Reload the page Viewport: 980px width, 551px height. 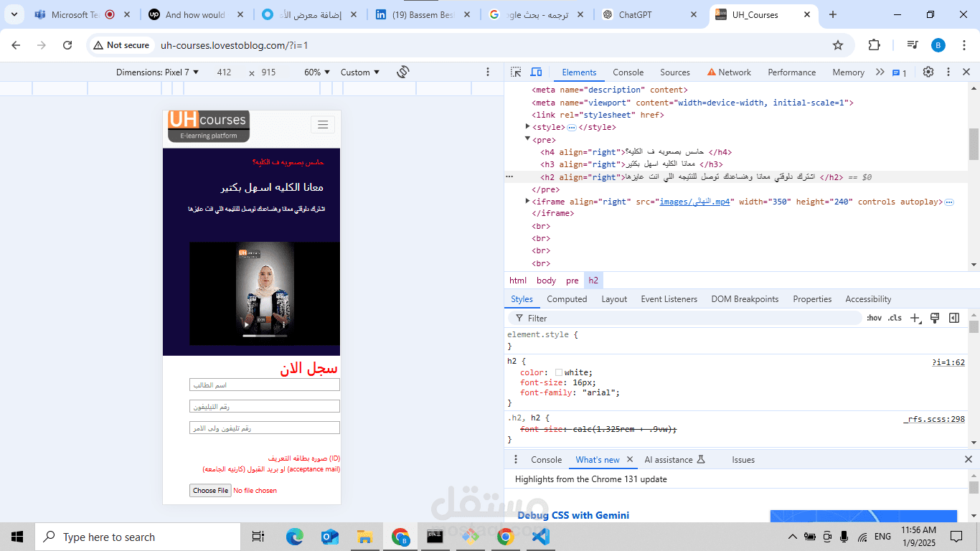[67, 45]
